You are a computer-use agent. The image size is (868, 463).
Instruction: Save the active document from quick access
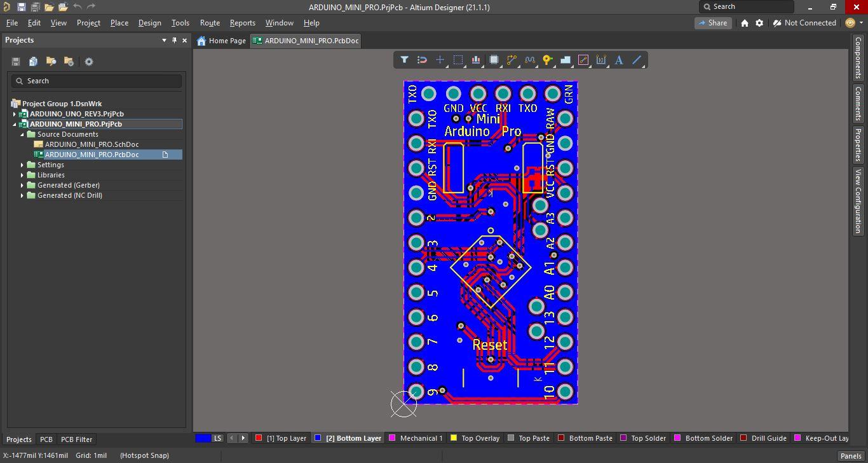[21, 7]
